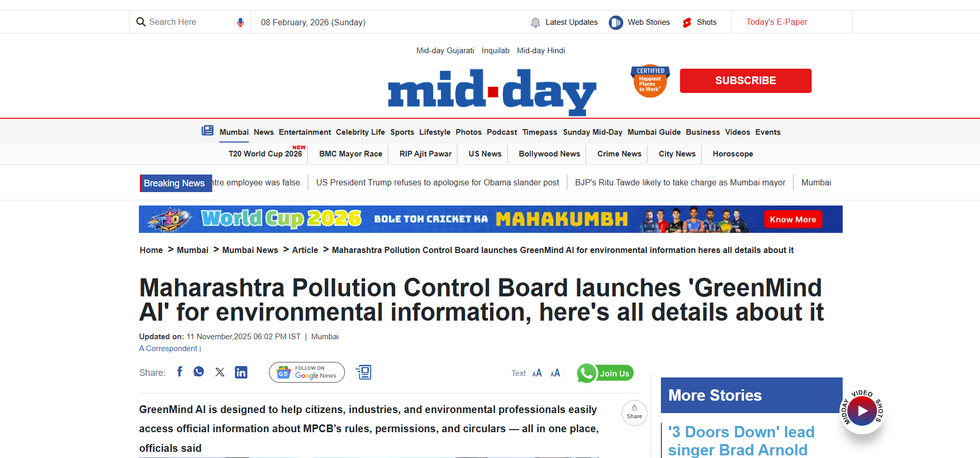The height and width of the screenshot is (458, 980).
Task: Open Ritu Tawde Mumbai mayor headline
Action: click(x=680, y=183)
